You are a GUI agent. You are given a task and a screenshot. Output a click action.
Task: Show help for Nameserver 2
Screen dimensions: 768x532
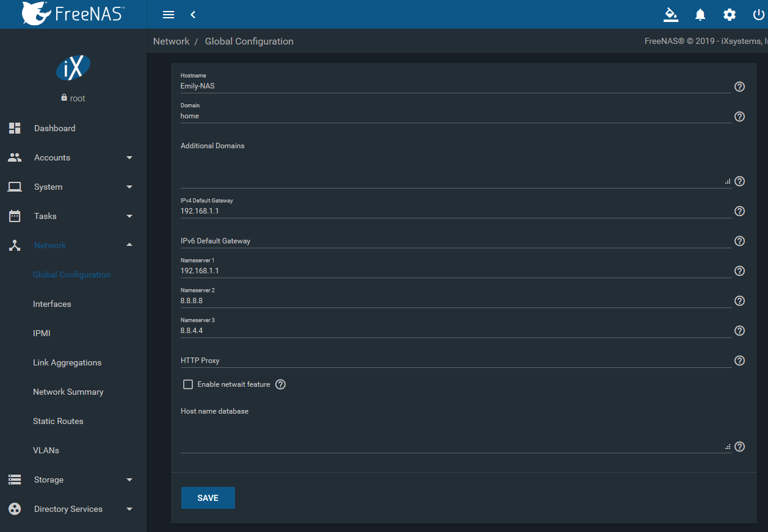tap(739, 301)
